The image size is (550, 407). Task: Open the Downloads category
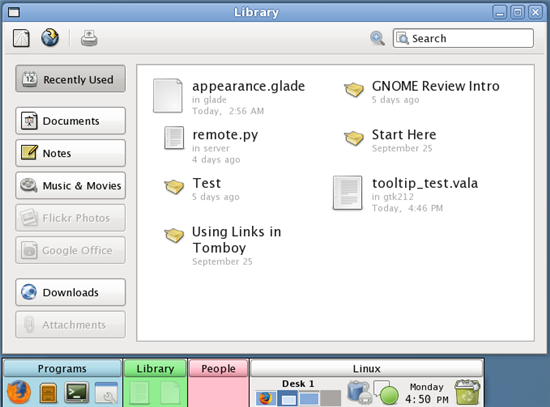pos(71,292)
